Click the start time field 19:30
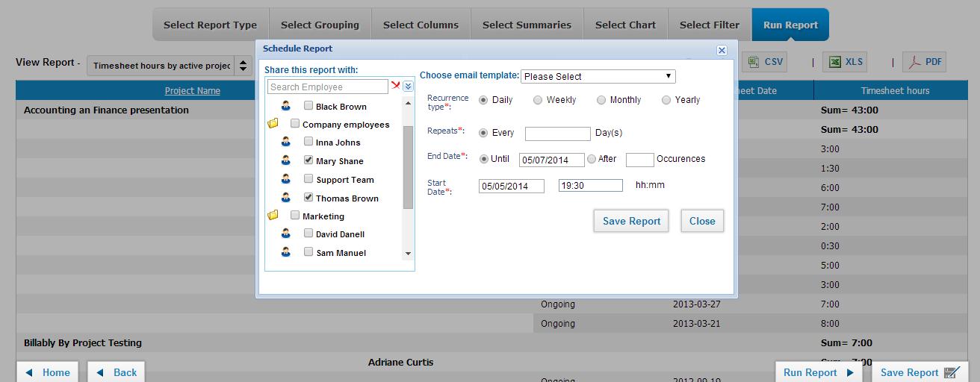The image size is (980, 382). tap(591, 186)
